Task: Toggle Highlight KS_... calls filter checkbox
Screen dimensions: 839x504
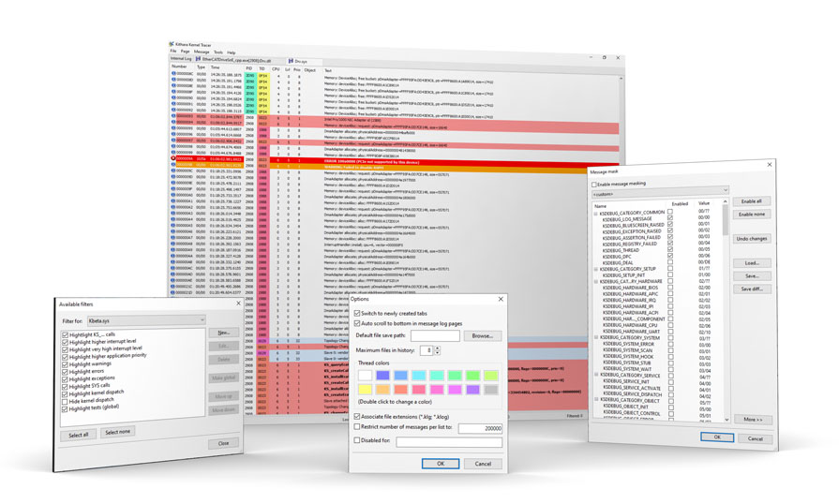Action: (x=65, y=335)
